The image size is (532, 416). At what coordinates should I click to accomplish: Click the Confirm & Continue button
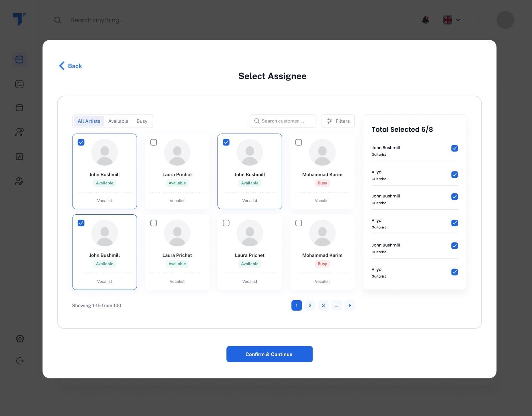(x=270, y=354)
